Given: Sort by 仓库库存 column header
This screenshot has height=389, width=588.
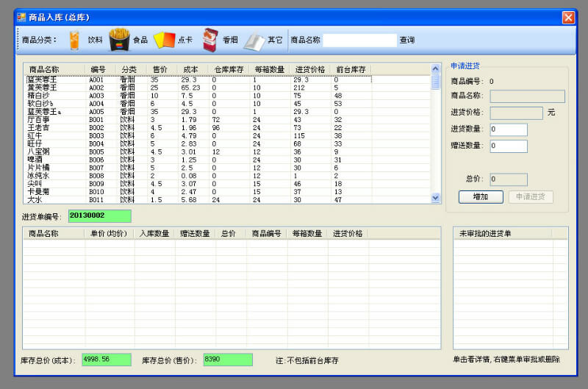Looking at the screenshot, I should click(x=229, y=69).
